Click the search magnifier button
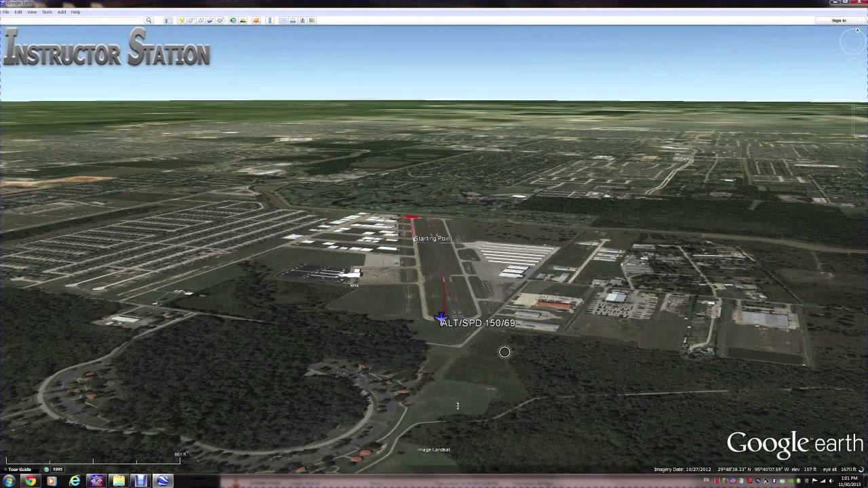This screenshot has width=868, height=488. click(x=149, y=20)
